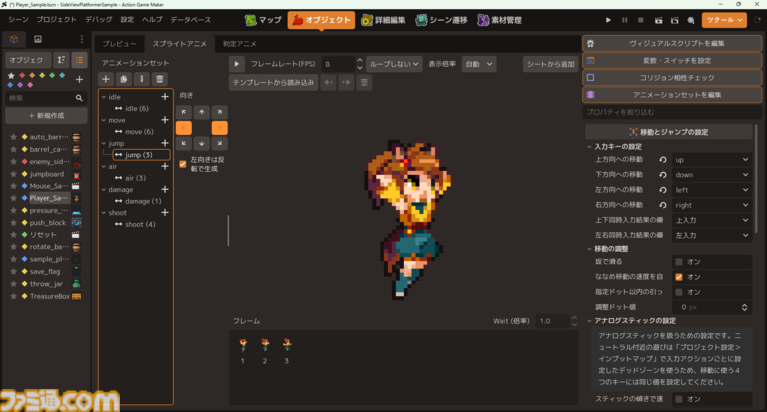Open the up key binding dropdown
This screenshot has height=412, width=767.
pos(712,160)
